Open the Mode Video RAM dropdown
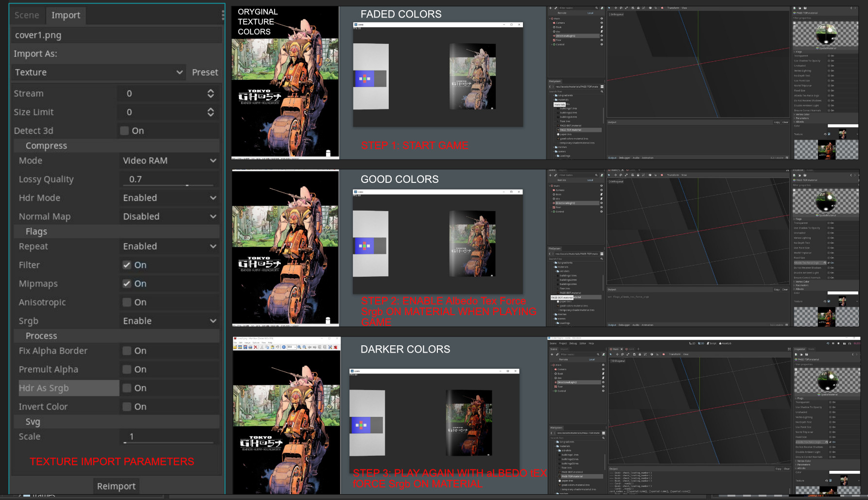Screen dimensions: 868x500 (169, 161)
